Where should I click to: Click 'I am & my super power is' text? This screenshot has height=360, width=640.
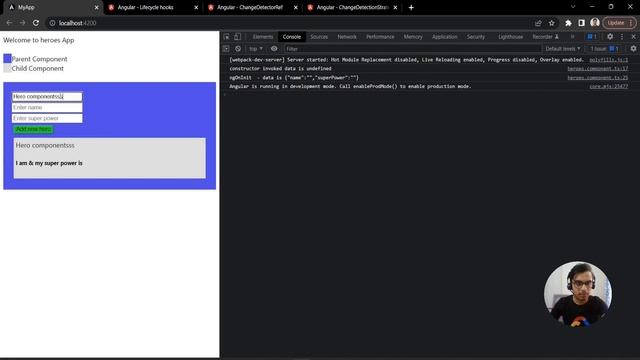[x=49, y=163]
